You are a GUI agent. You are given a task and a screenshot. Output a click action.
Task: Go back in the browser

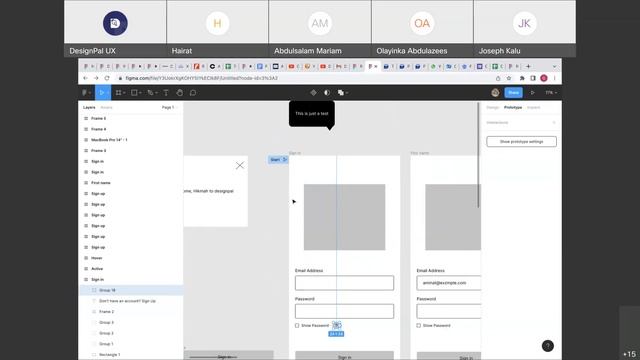click(x=85, y=78)
